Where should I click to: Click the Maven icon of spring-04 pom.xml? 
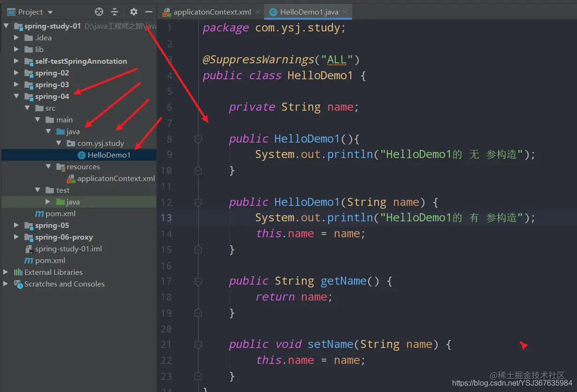coord(39,213)
